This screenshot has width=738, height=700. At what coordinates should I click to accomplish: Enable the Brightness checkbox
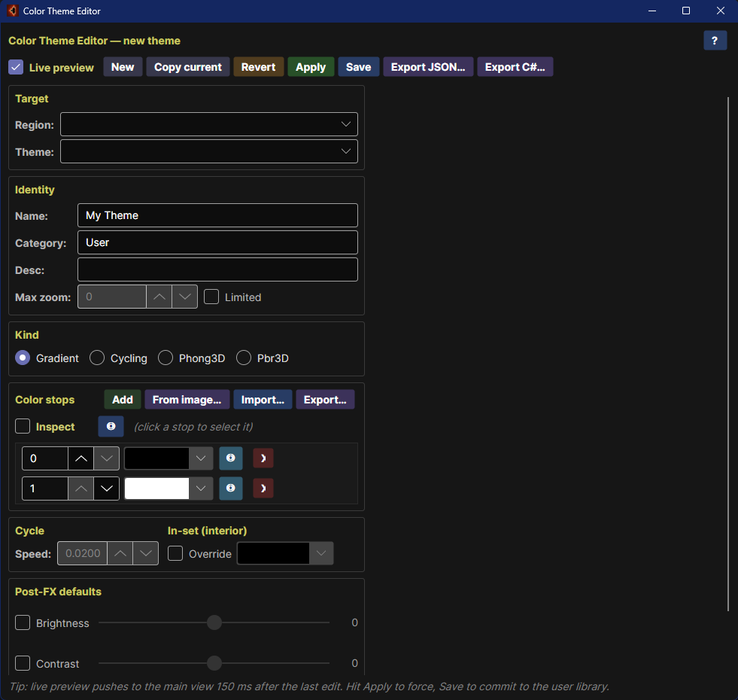coord(23,622)
